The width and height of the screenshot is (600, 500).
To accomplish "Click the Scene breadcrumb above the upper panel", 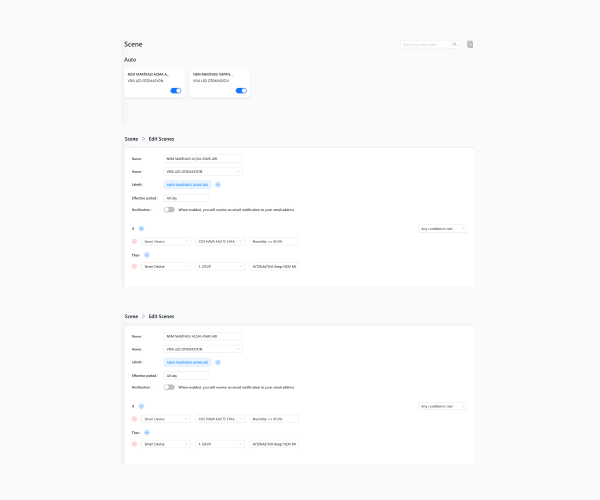I will (131, 139).
